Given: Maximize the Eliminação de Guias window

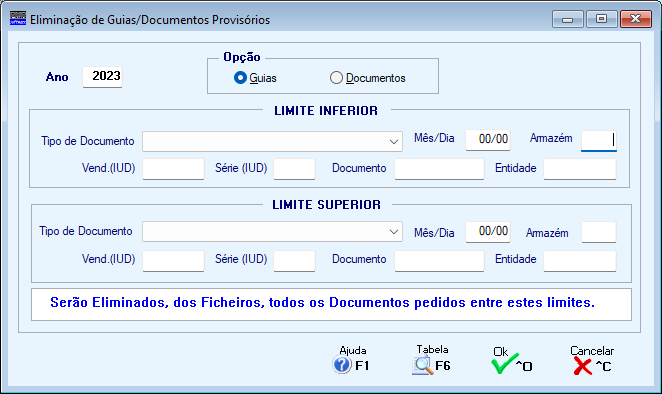Looking at the screenshot, I should (x=601, y=19).
